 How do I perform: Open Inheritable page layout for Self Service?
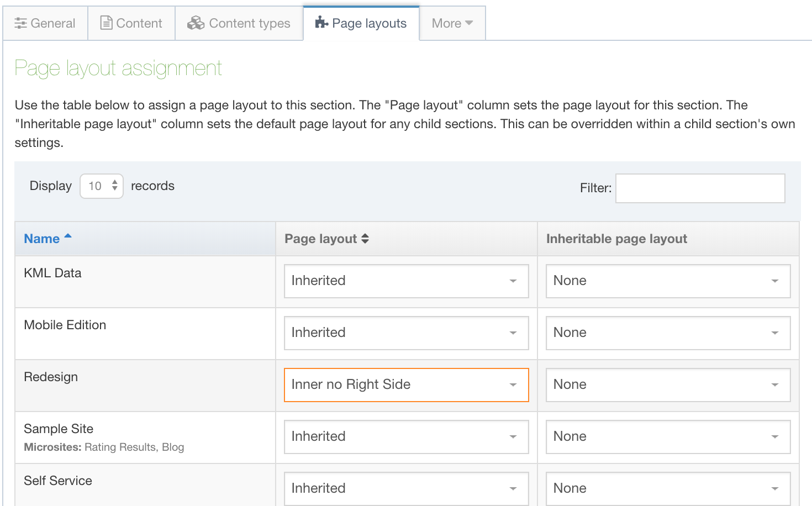[x=668, y=488]
